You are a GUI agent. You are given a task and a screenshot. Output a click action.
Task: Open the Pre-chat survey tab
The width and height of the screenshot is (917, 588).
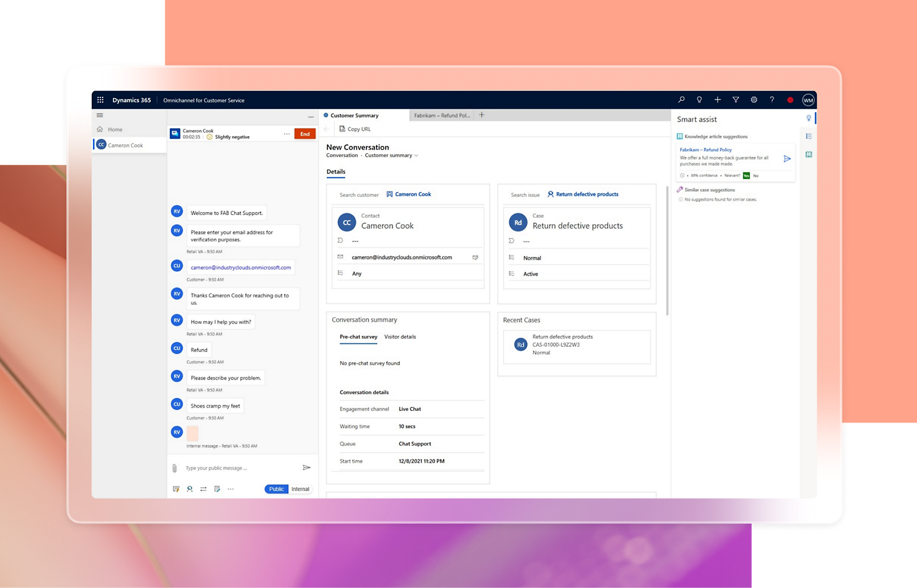tap(358, 337)
